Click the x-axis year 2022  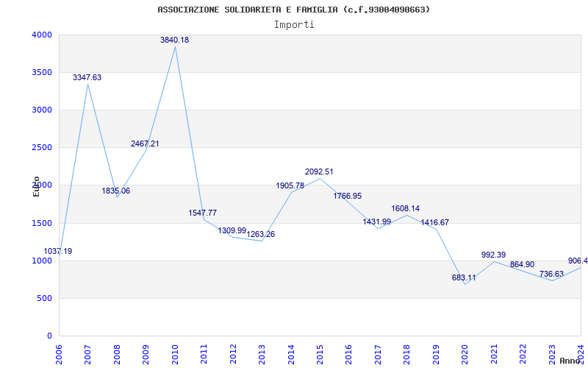(x=523, y=355)
